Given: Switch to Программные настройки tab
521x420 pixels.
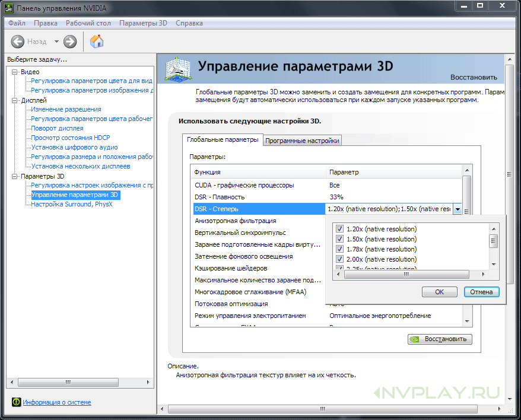Looking at the screenshot, I should click(x=302, y=141).
